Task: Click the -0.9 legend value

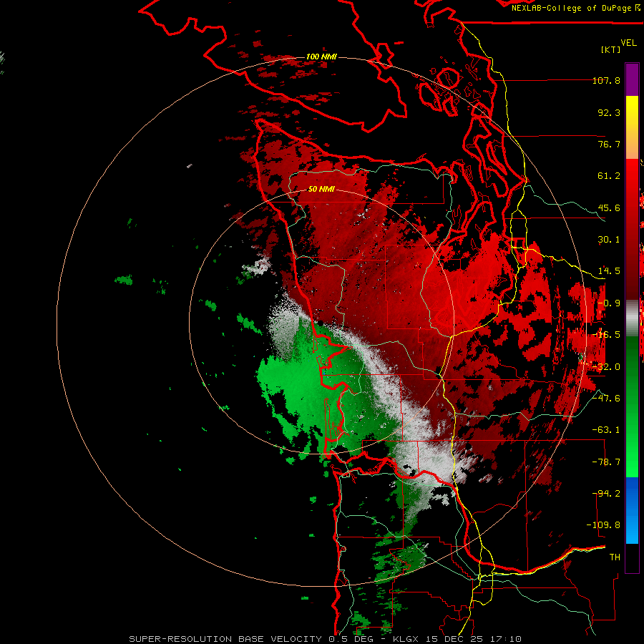Action: [x=609, y=303]
